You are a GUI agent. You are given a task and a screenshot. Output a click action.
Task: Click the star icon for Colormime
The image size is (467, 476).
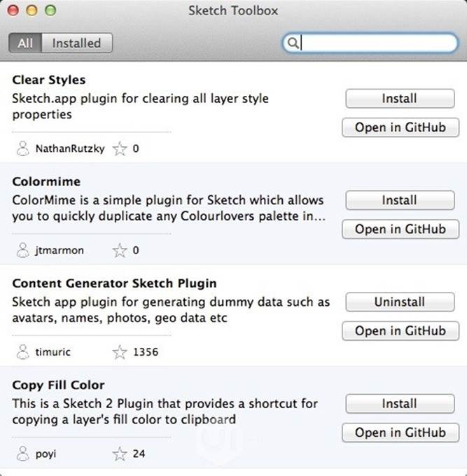tap(120, 250)
